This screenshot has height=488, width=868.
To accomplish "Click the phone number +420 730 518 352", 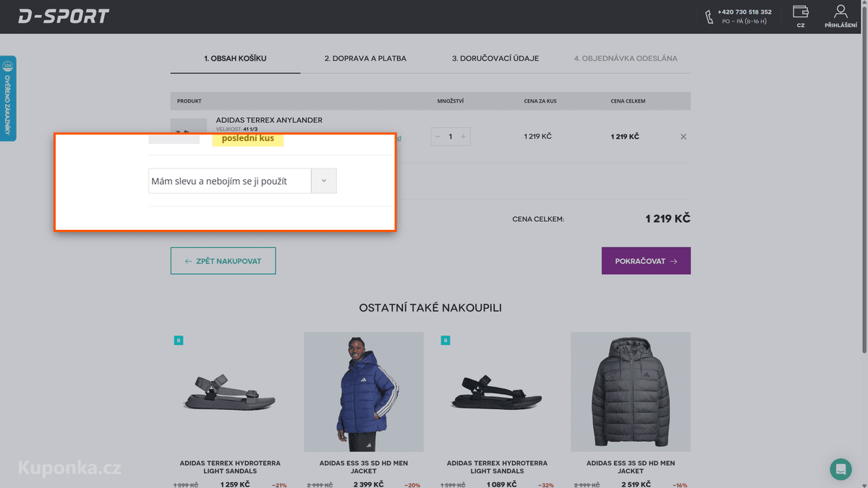I will pos(744,12).
